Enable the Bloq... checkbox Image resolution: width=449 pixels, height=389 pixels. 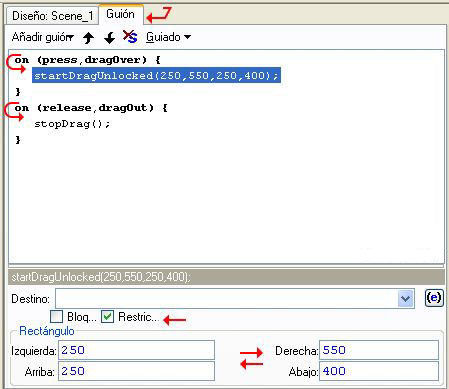(56, 317)
